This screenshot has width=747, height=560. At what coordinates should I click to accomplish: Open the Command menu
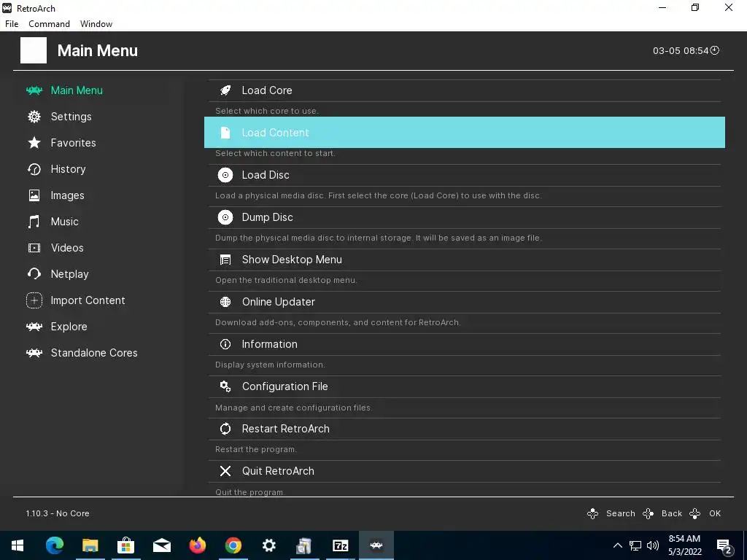(49, 24)
